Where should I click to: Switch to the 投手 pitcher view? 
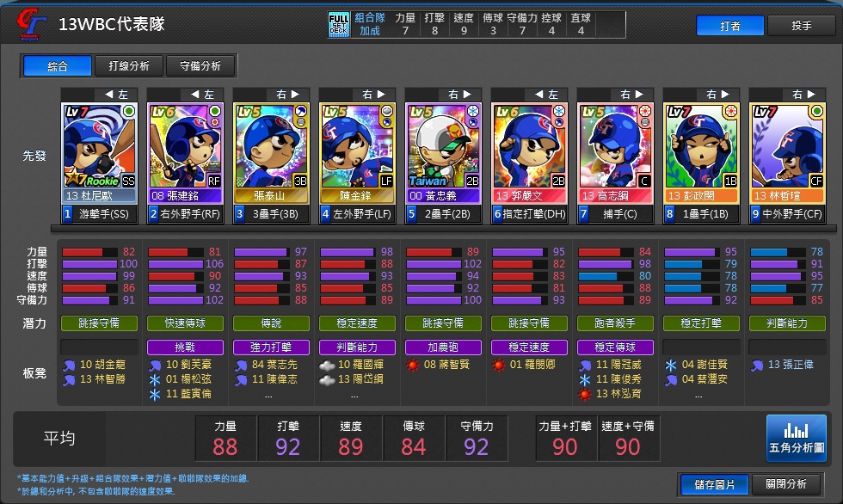[801, 25]
